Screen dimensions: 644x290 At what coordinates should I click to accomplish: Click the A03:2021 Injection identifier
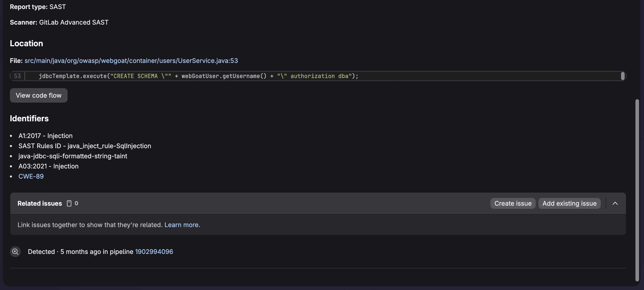(x=48, y=166)
